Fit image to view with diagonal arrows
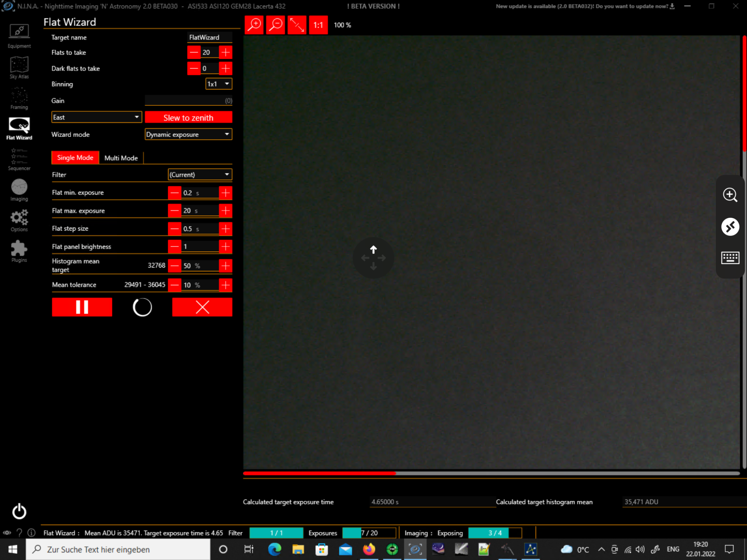Viewport: 747px width, 560px height. [x=297, y=25]
